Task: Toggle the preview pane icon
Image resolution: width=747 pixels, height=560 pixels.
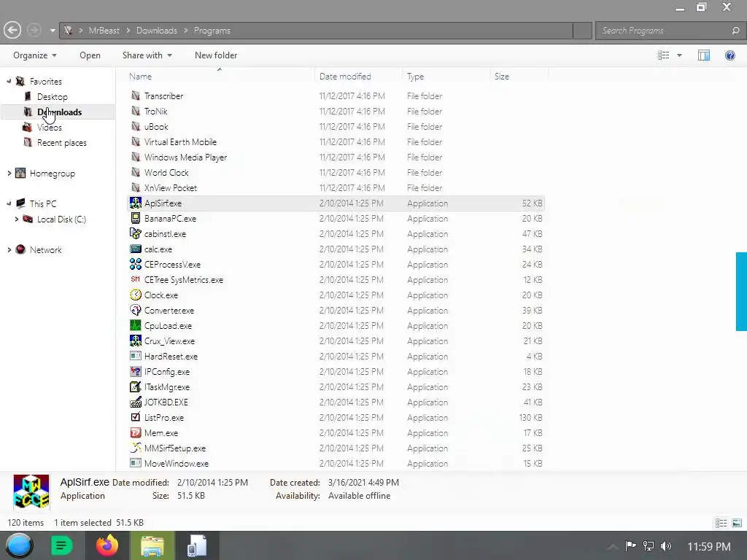Action: coord(704,55)
